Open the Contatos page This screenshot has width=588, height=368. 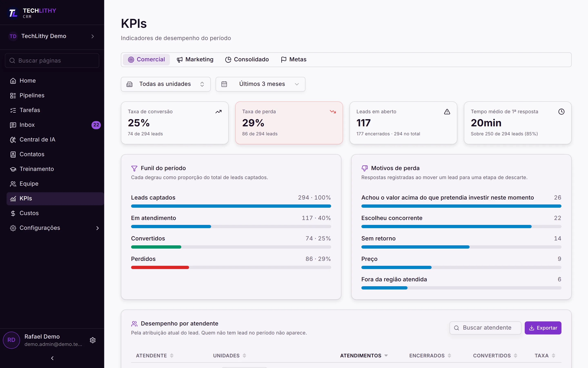(55, 154)
